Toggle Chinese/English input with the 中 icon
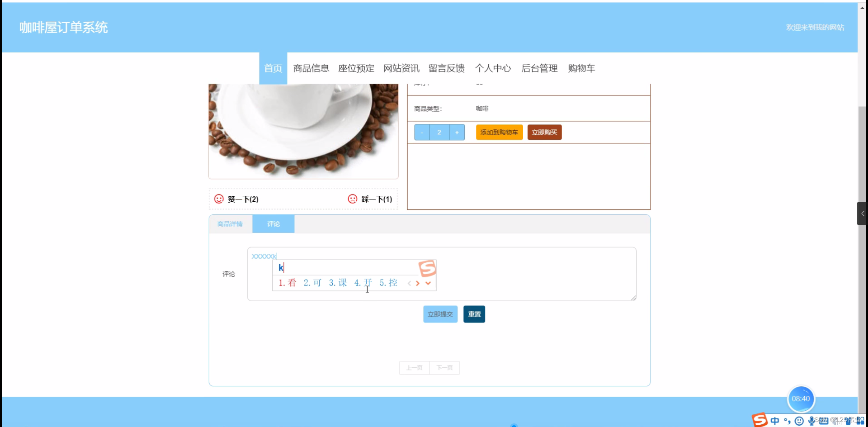This screenshot has height=427, width=868. (x=774, y=421)
